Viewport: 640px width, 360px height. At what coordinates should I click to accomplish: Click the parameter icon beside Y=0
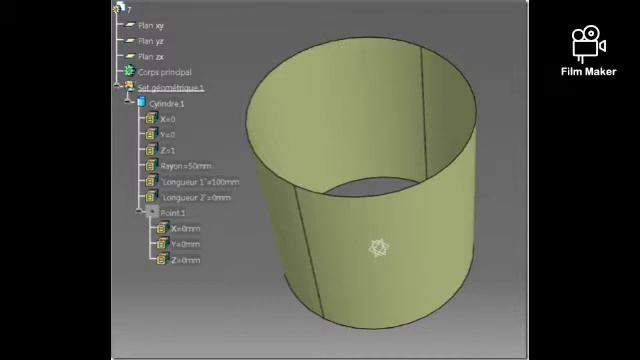(151, 134)
